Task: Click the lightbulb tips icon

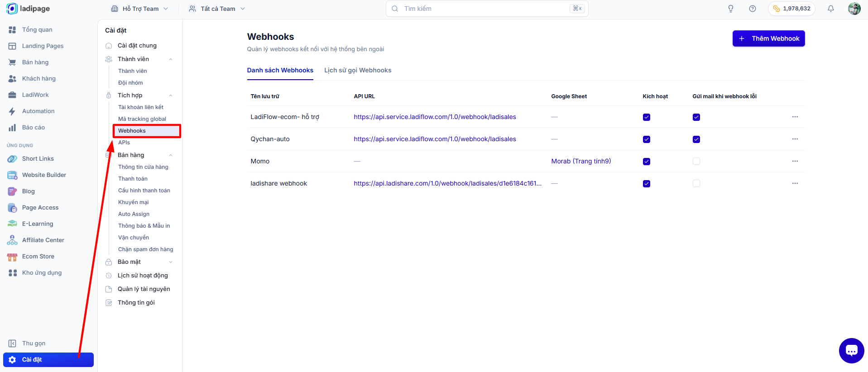Action: (x=731, y=9)
